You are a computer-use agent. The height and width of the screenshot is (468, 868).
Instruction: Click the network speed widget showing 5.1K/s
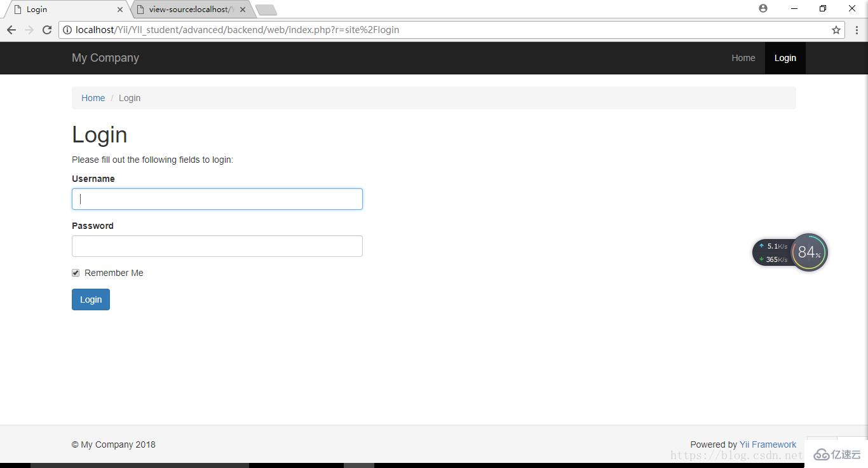tap(773, 252)
